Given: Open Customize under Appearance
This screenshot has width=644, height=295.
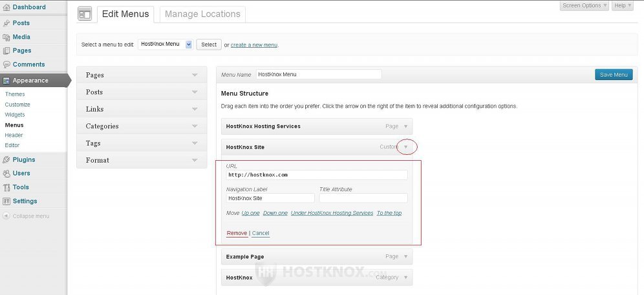Looking at the screenshot, I should (17, 105).
